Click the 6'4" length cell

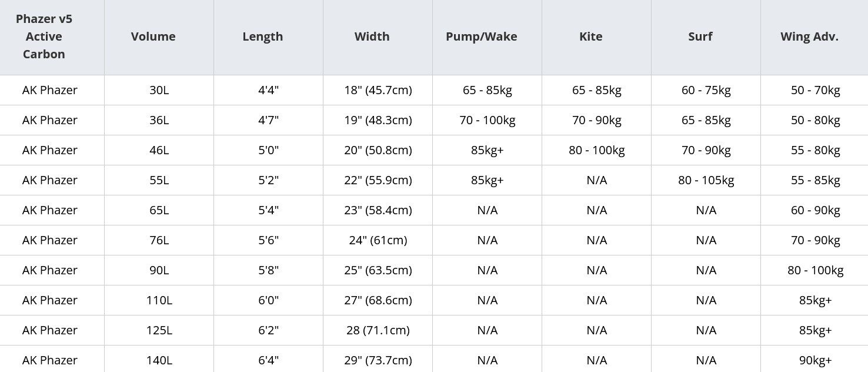268,360
